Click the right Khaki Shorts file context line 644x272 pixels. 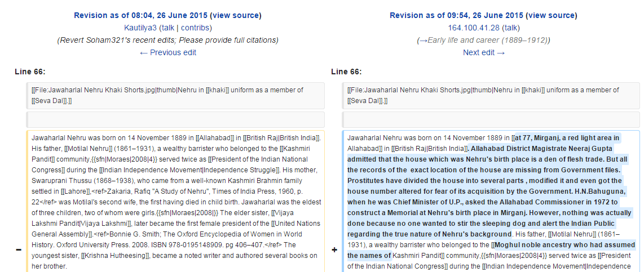point(491,95)
